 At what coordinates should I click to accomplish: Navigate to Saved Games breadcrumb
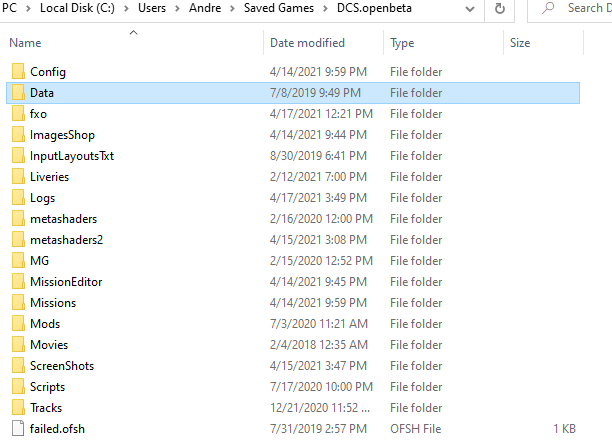[279, 8]
